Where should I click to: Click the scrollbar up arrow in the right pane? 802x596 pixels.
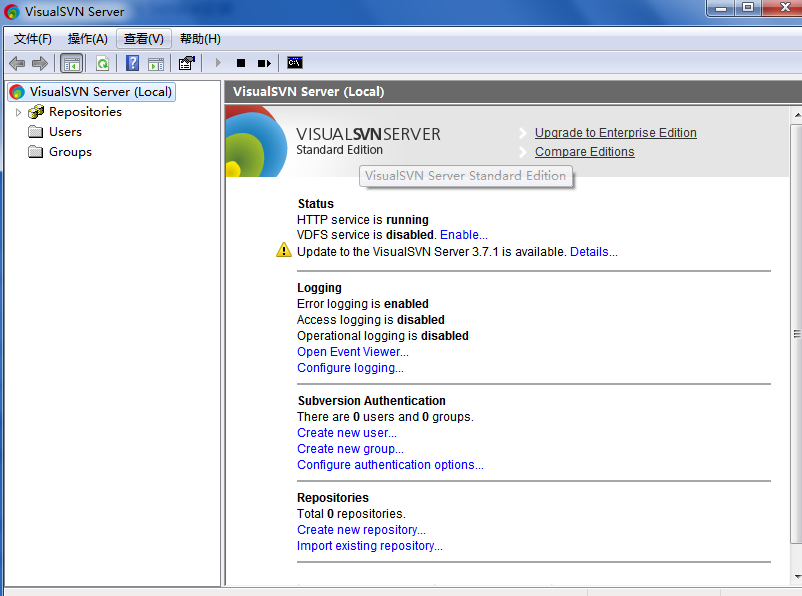tap(796, 116)
